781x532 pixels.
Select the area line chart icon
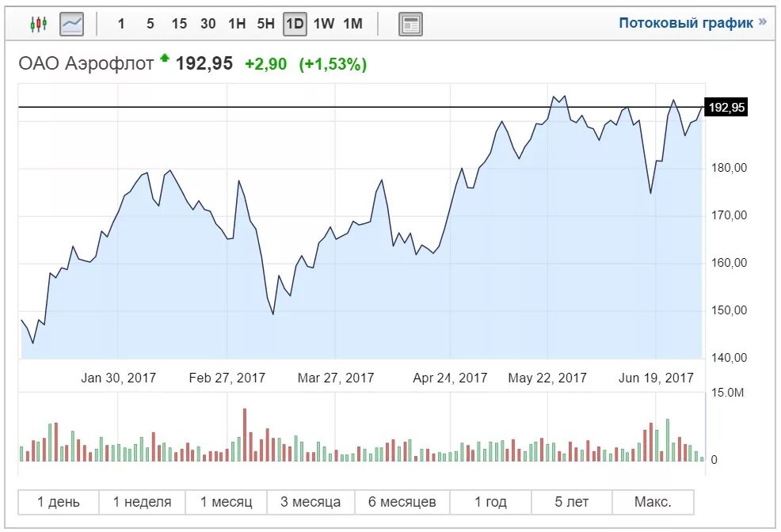72,24
